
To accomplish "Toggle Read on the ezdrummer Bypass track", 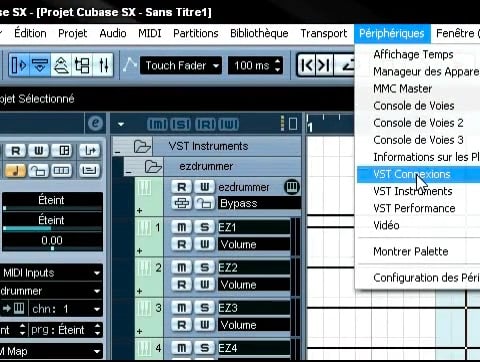I will 182,187.
